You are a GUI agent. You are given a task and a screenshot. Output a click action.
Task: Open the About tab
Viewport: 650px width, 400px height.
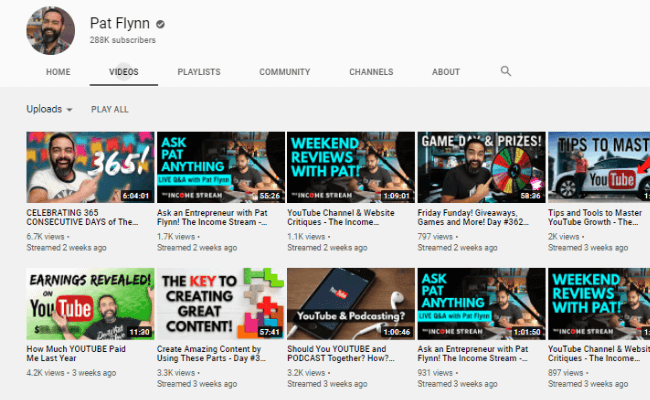pyautogui.click(x=446, y=72)
